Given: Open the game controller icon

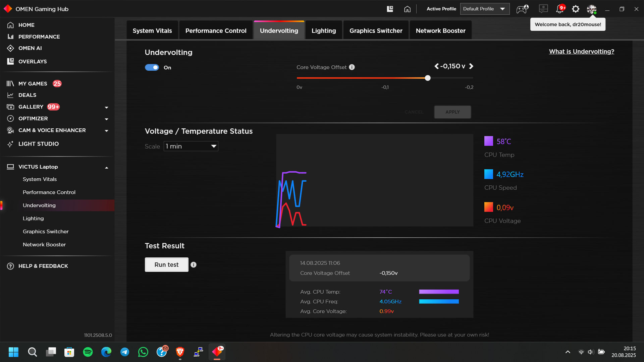Looking at the screenshot, I should pyautogui.click(x=522, y=9).
